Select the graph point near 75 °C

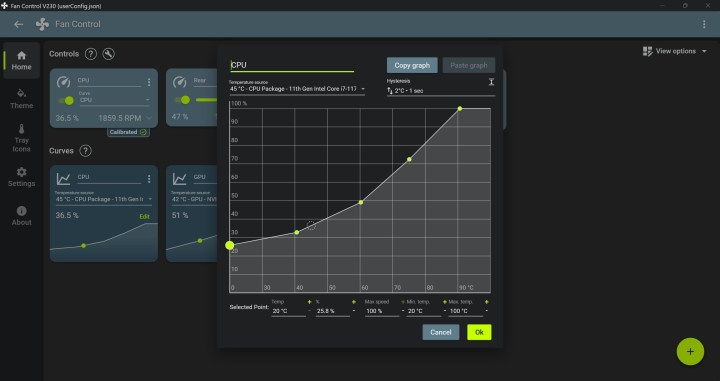(409, 160)
